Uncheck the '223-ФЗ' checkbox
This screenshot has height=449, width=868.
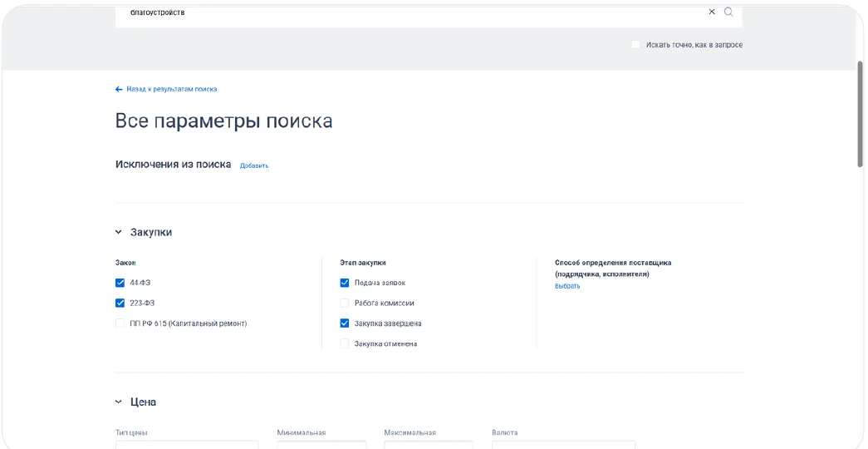click(x=120, y=303)
